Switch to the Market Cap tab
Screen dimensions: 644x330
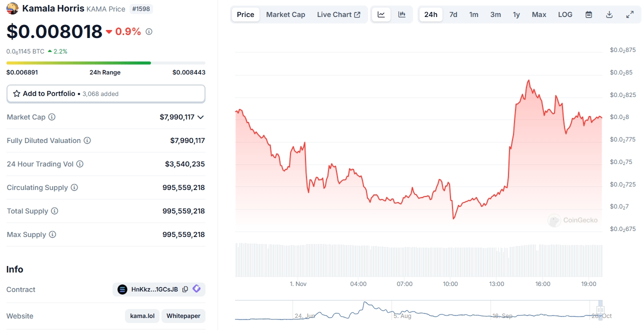[285, 14]
